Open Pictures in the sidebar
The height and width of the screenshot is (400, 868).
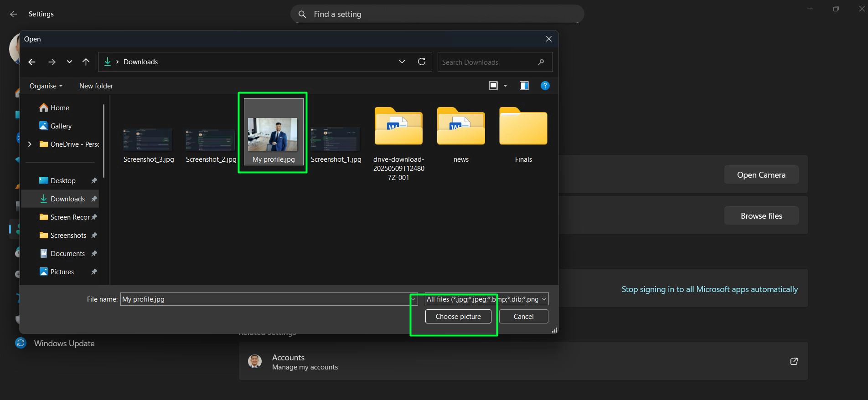60,272
